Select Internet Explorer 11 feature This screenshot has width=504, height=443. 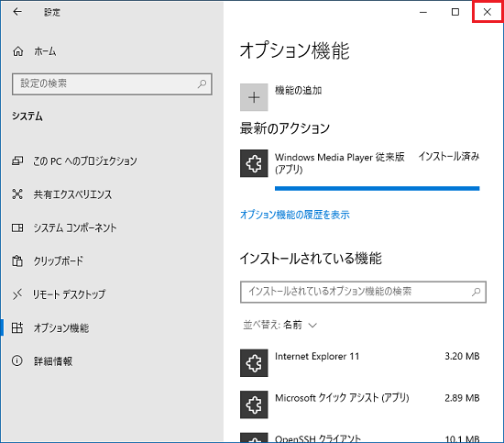(x=317, y=357)
